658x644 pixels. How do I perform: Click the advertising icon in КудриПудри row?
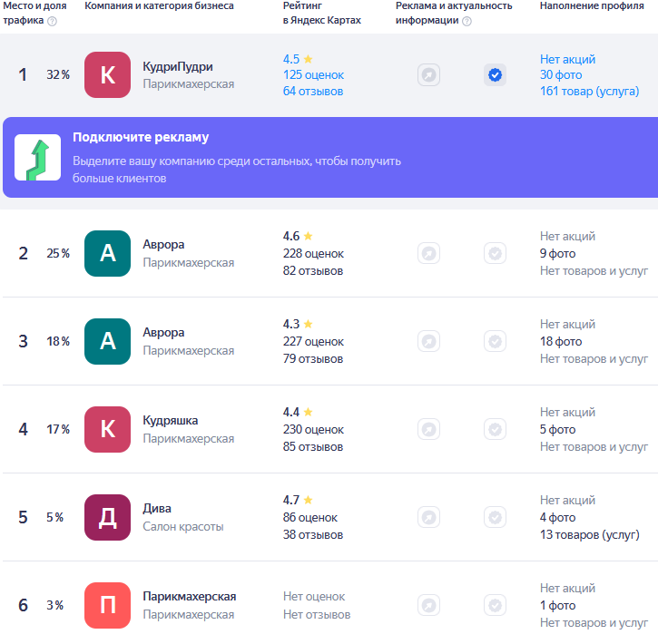point(428,75)
